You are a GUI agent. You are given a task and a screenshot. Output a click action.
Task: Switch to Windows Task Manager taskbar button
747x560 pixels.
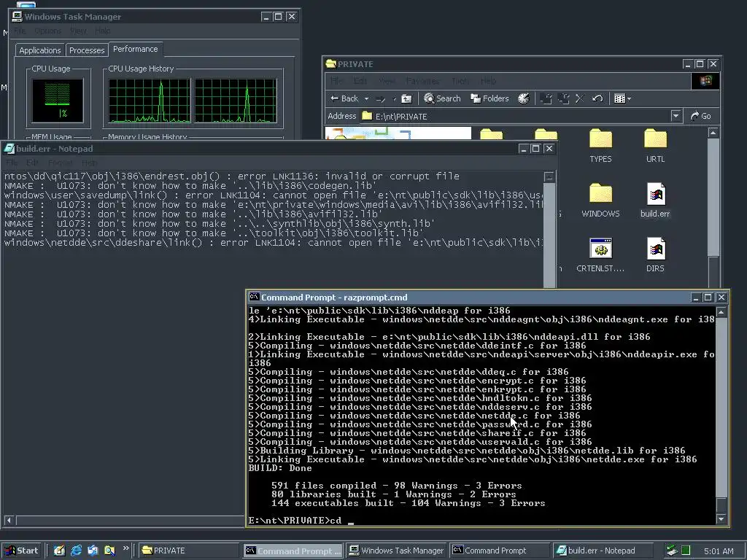397,551
